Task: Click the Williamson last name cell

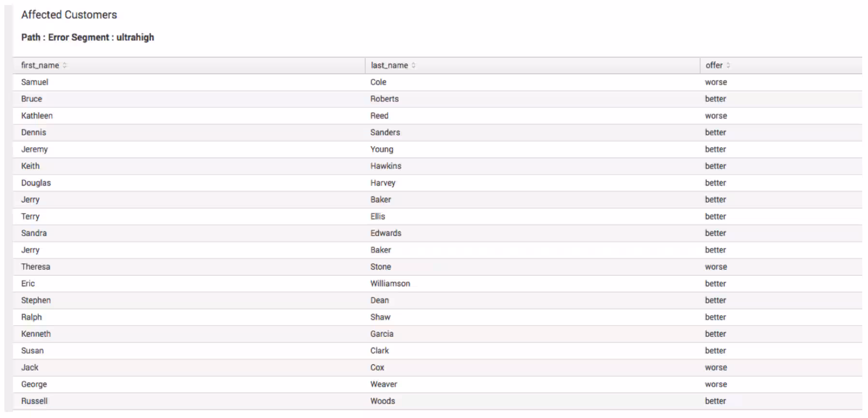Action: 390,284
